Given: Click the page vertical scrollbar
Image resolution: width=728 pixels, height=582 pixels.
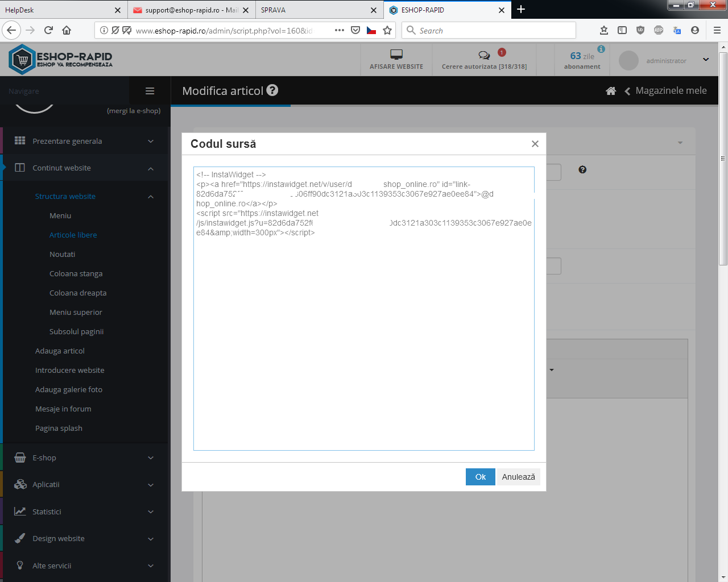Looking at the screenshot, I should [723, 159].
